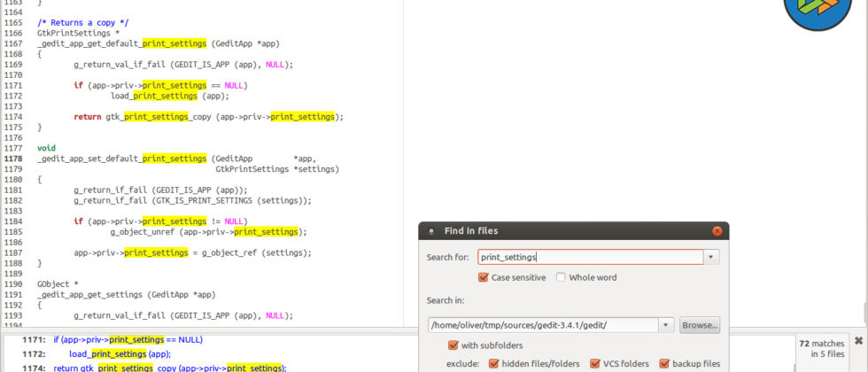This screenshot has height=372, width=868.
Task: Toggle the VCS folders exclusion checkbox
Action: pos(594,363)
